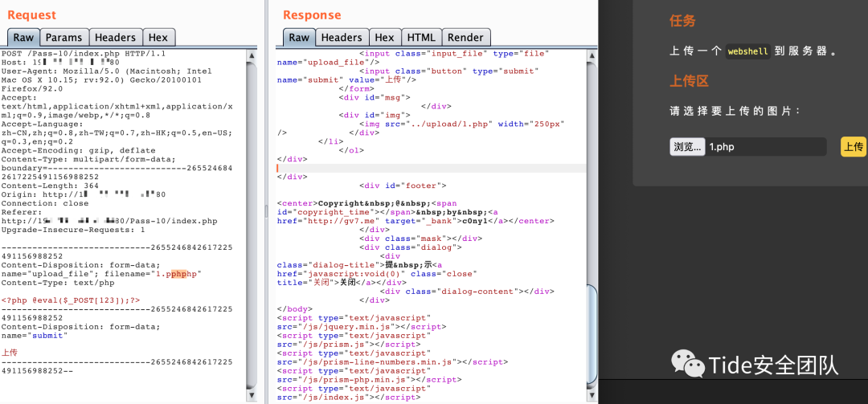Click the 任务 heading on the webpage
The width and height of the screenshot is (868, 404).
coord(682,21)
